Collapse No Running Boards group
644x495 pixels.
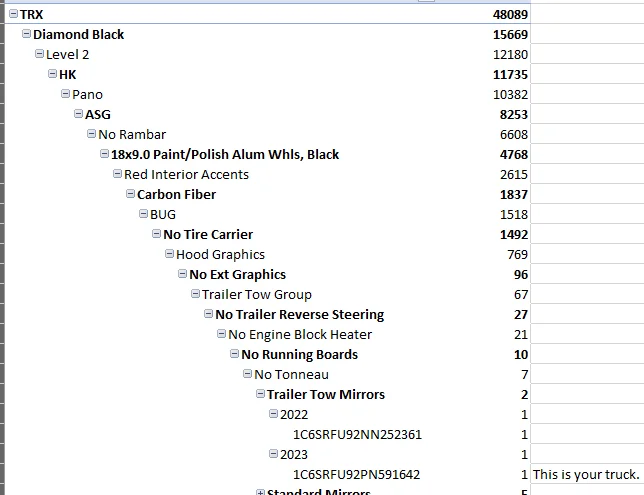click(235, 353)
